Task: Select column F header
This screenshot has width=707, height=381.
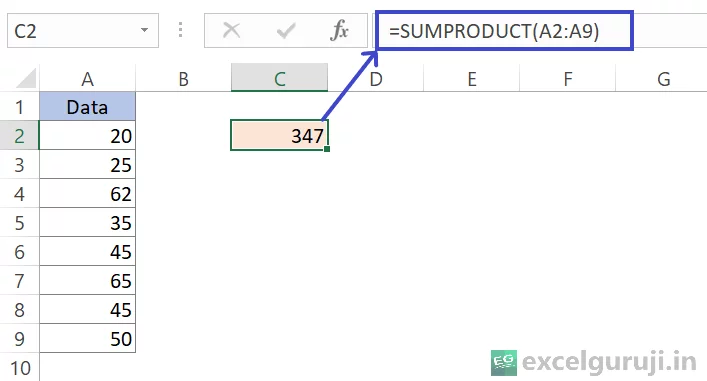Action: coord(568,78)
